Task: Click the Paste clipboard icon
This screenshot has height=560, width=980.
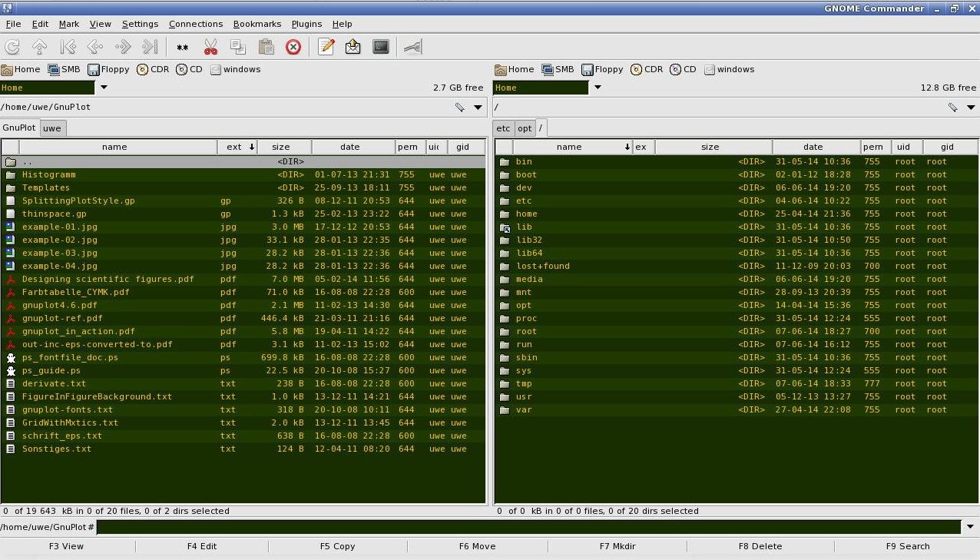Action: point(266,47)
